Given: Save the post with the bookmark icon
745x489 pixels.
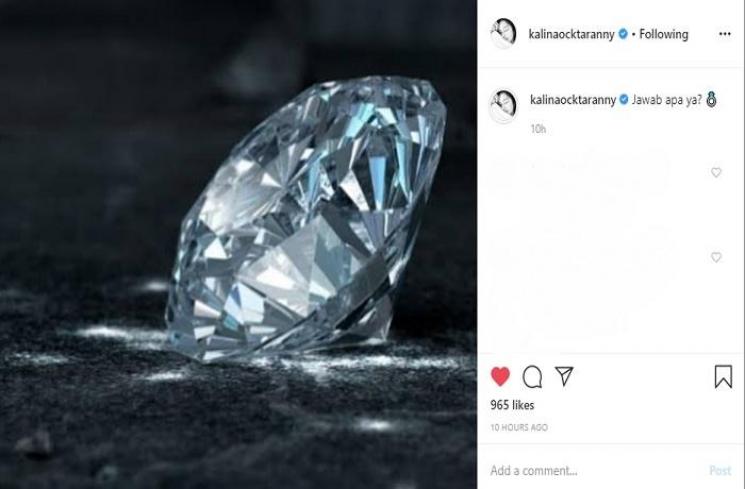Looking at the screenshot, I should 723,376.
